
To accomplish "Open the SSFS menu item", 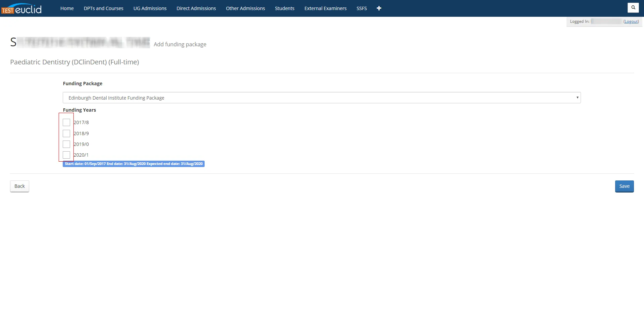I will 361,8.
